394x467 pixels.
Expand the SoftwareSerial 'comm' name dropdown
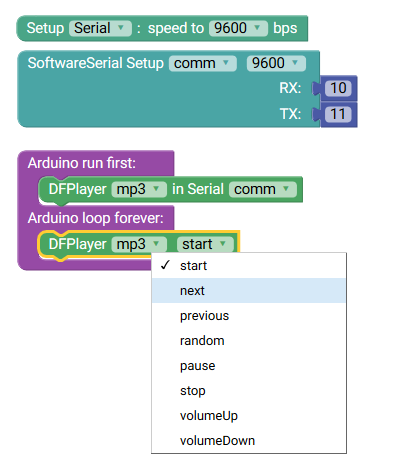pos(203,63)
